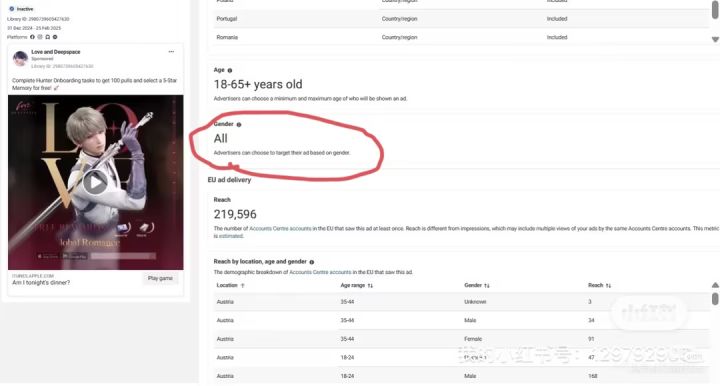
Task: Click the ad video thumbnail image
Action: [x=96, y=182]
